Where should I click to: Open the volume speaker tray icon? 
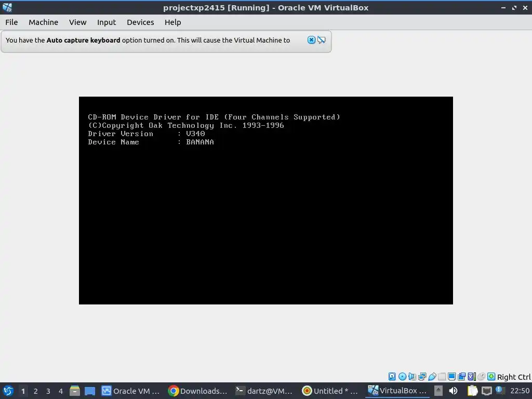(453, 391)
